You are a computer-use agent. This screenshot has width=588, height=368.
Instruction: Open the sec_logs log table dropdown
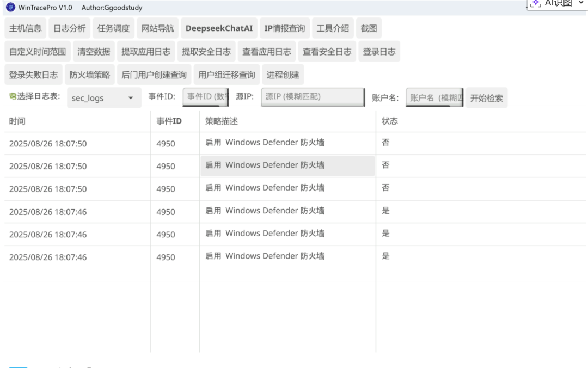tap(104, 98)
